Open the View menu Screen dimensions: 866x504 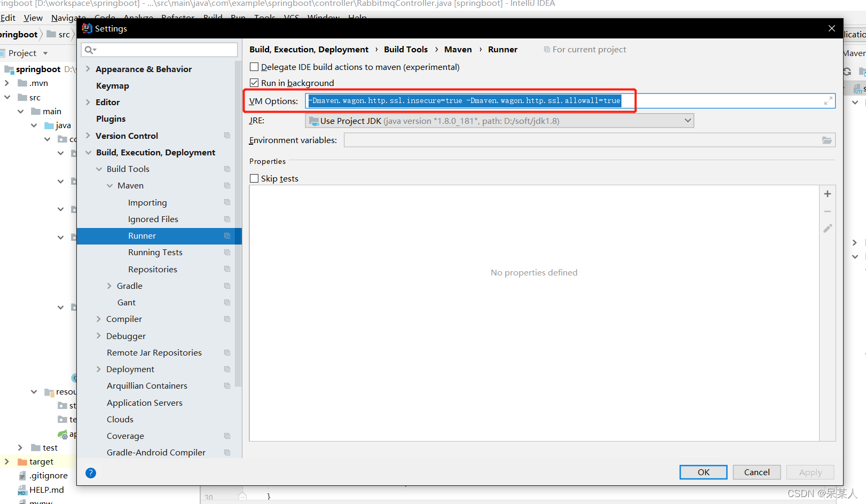[x=33, y=18]
